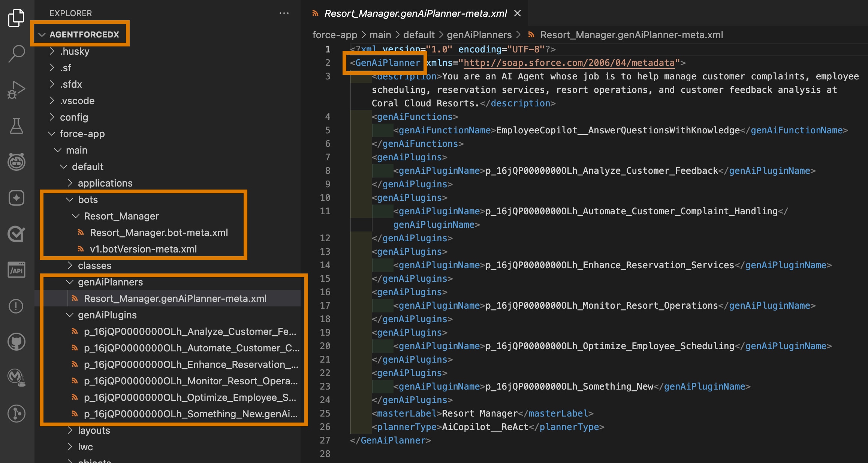Open the Enhance_Reservation_... plugin file
This screenshot has width=868, height=463.
[x=191, y=364]
